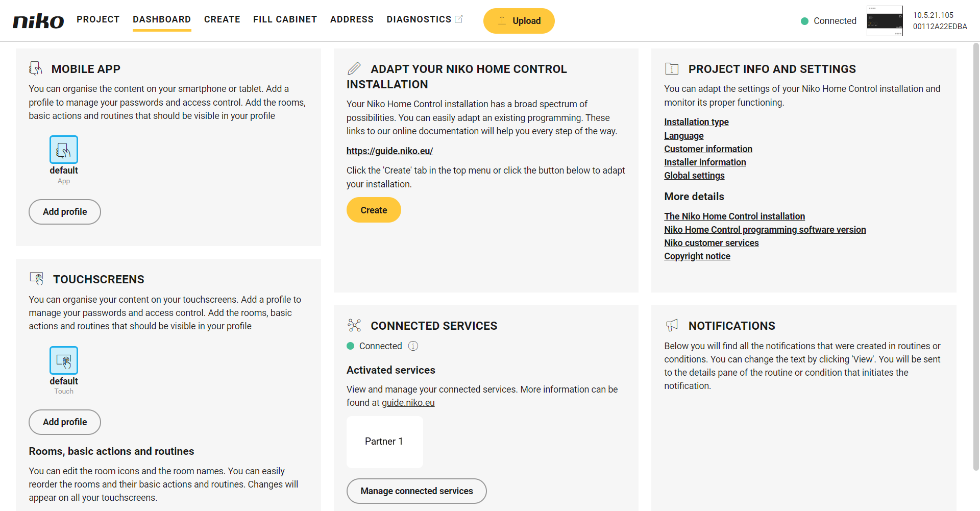Click the Connected services info icon
980x511 pixels.
[x=413, y=346]
